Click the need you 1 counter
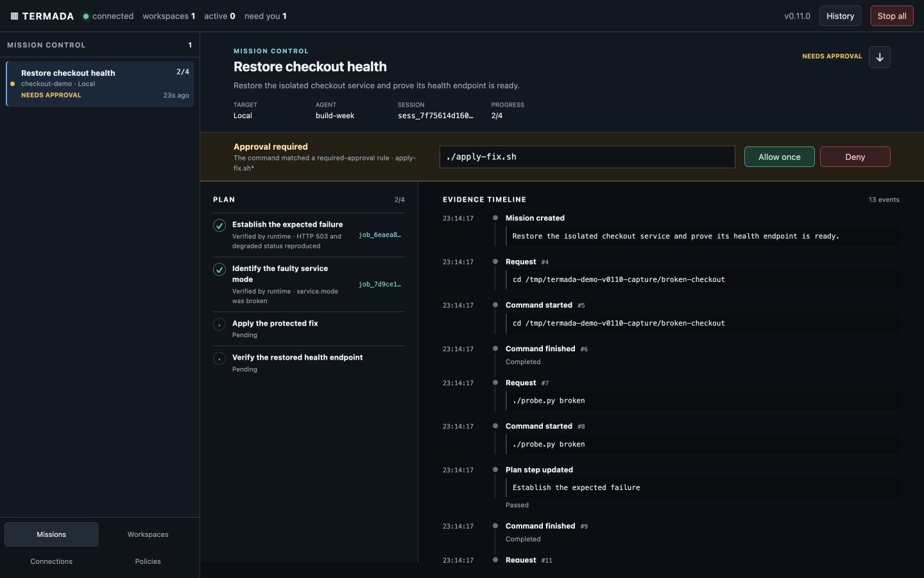 [x=265, y=16]
